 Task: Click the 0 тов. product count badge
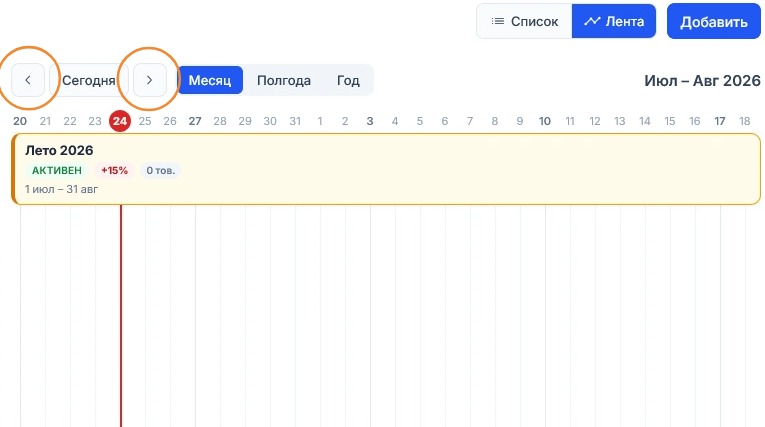(x=161, y=170)
